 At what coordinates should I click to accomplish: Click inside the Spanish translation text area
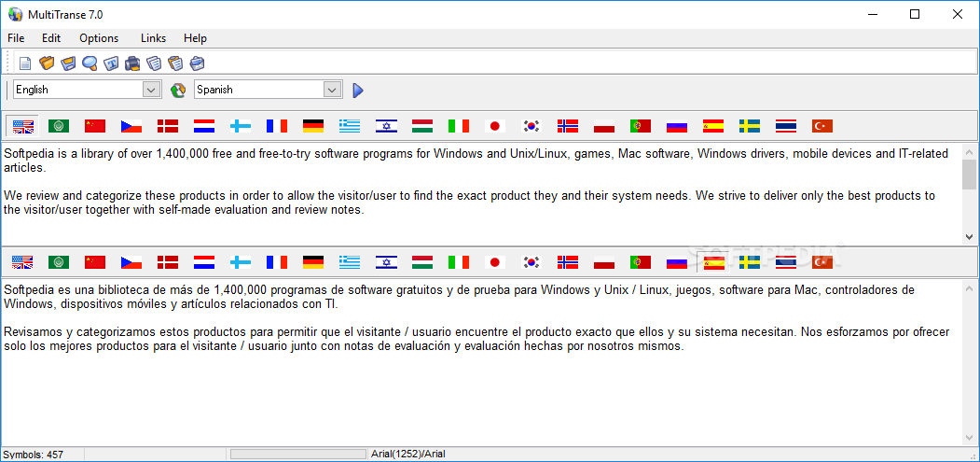480,362
